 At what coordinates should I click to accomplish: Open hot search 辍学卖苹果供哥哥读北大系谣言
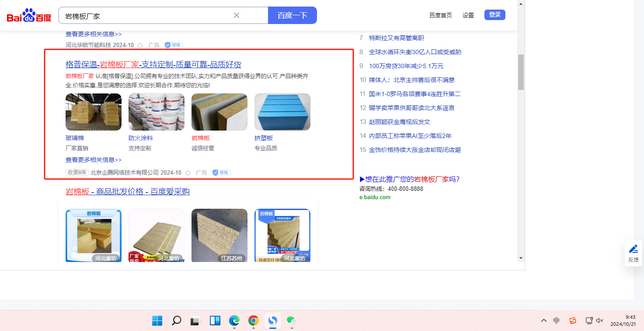(412, 108)
